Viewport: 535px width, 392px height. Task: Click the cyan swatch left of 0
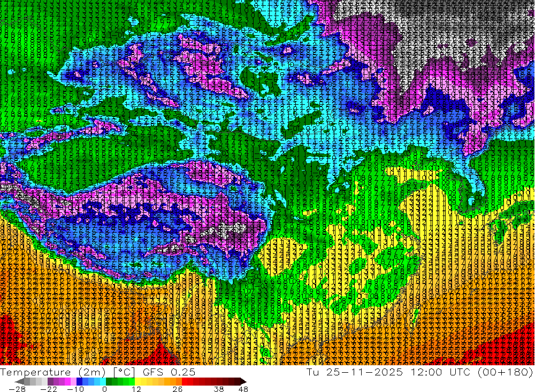coord(103,381)
